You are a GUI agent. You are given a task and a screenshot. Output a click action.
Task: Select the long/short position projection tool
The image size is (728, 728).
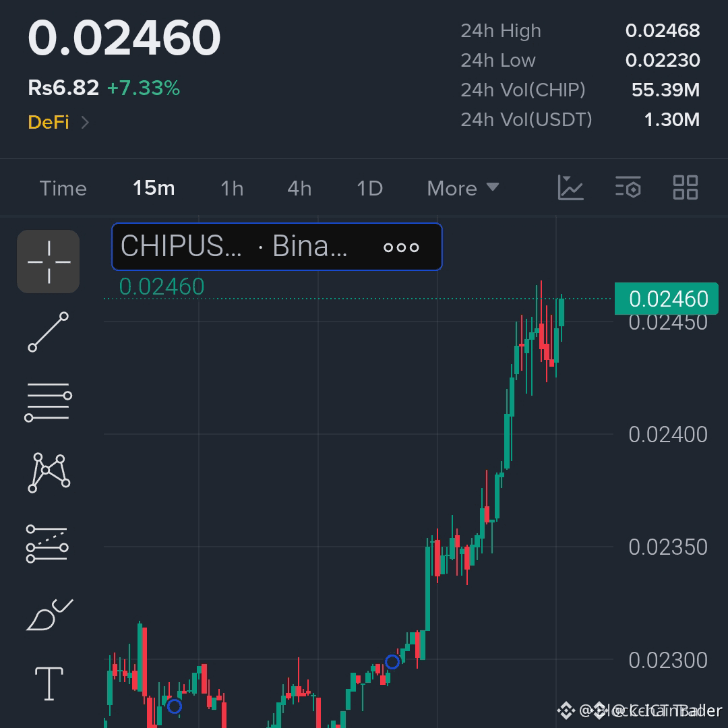point(47,544)
